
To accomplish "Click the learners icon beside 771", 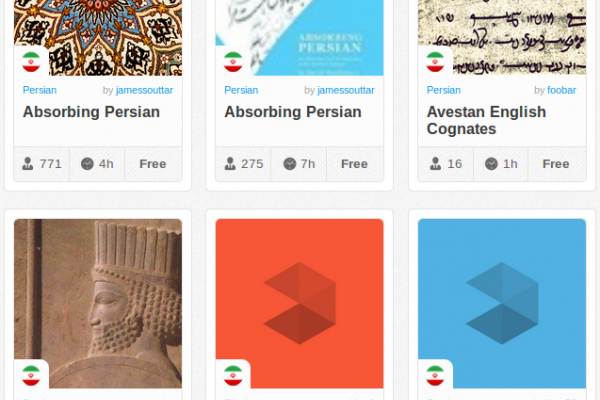I will [x=30, y=164].
